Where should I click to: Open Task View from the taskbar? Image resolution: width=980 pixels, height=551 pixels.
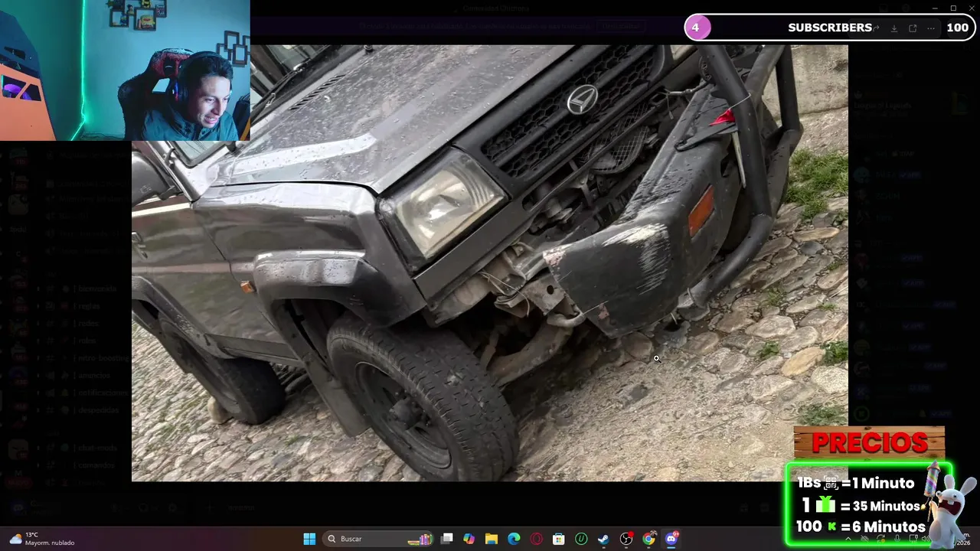coord(447,539)
